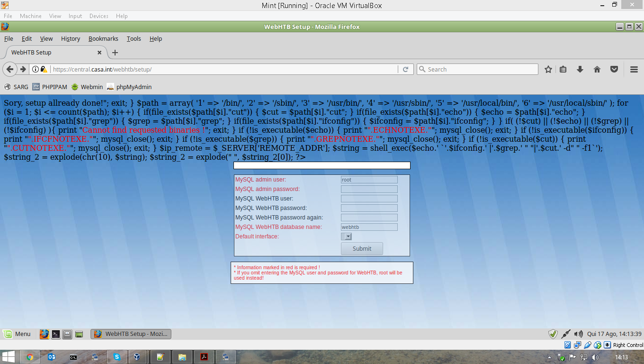Show bookmarks list icon in toolbar
The height and width of the screenshot is (364, 644).
[563, 69]
